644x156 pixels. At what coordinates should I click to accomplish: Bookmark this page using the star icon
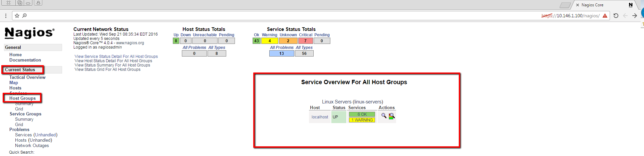tap(17, 16)
